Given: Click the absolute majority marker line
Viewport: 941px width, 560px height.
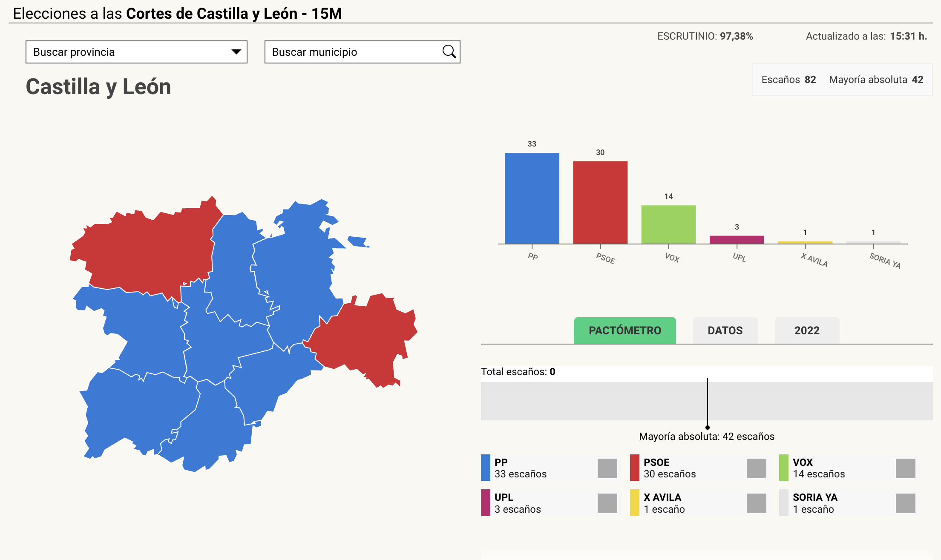Looking at the screenshot, I should tap(708, 402).
